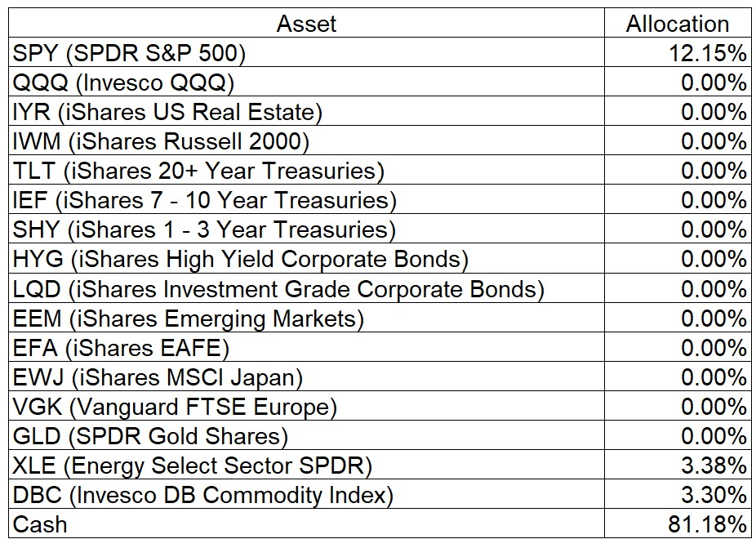Screen dimensions: 756x539
Task: Click the SHY 1 - 3 Year Treasuries cell
Action: pyautogui.click(x=204, y=230)
